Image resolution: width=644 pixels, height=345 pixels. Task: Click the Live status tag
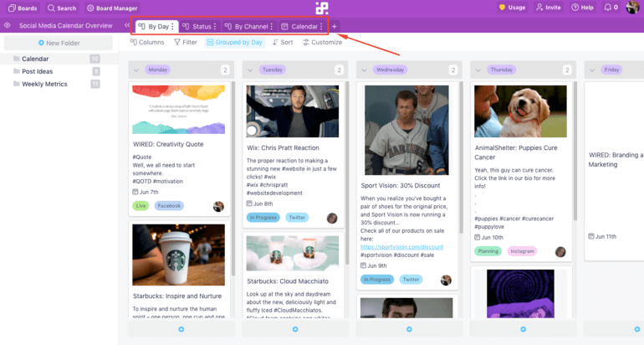pos(141,206)
